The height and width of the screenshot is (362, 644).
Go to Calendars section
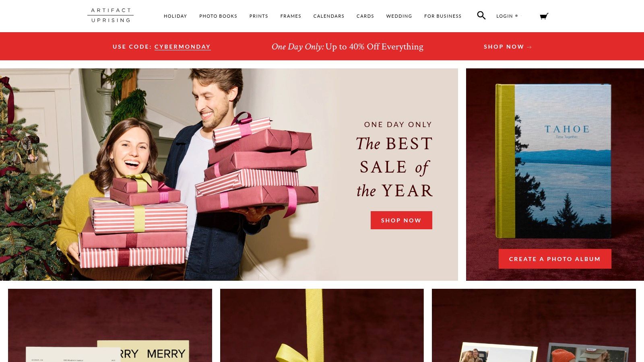click(x=329, y=16)
